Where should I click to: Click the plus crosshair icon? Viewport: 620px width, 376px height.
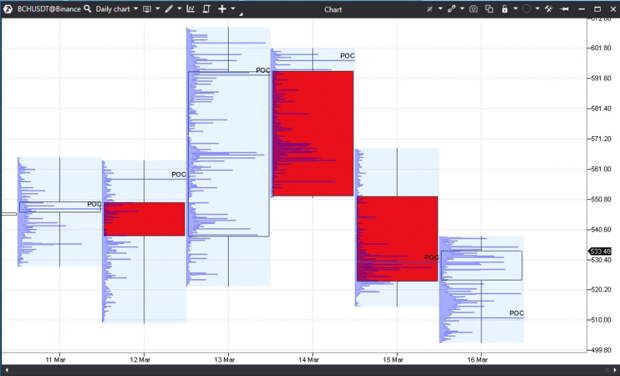[222, 9]
